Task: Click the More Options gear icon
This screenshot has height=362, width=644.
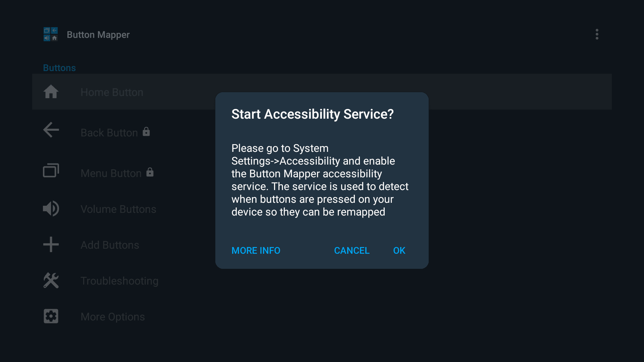Action: pyautogui.click(x=51, y=316)
